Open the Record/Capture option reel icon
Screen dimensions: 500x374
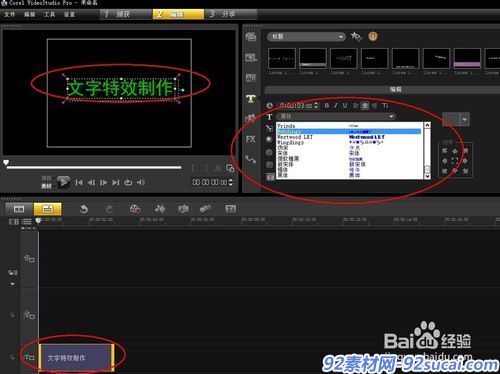135,209
